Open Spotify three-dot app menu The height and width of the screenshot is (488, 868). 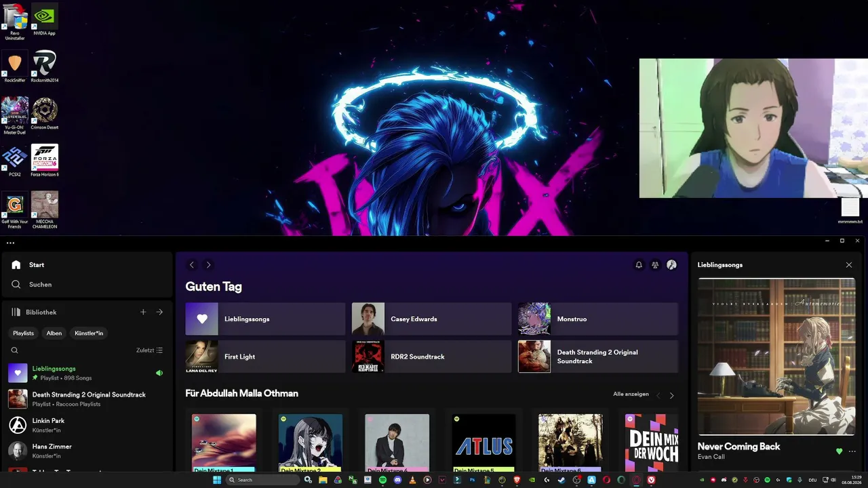point(10,243)
